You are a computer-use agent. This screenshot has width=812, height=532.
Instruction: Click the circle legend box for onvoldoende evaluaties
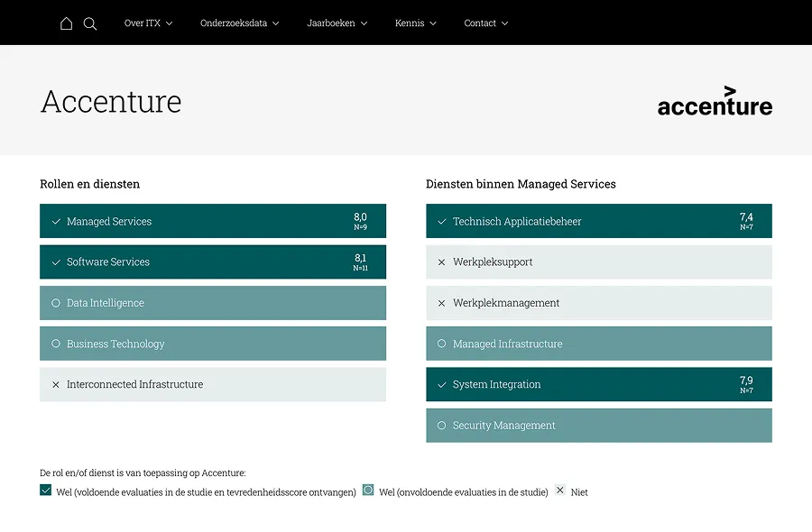tap(368, 490)
